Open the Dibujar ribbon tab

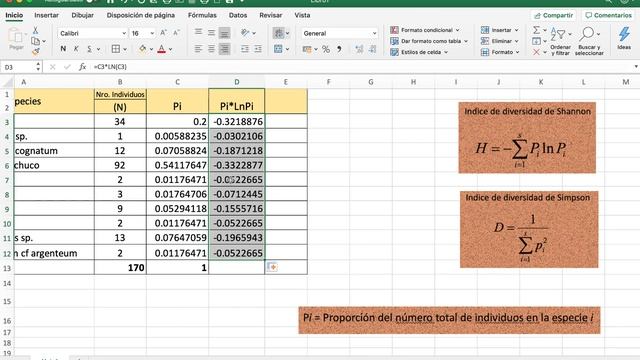pos(82,15)
